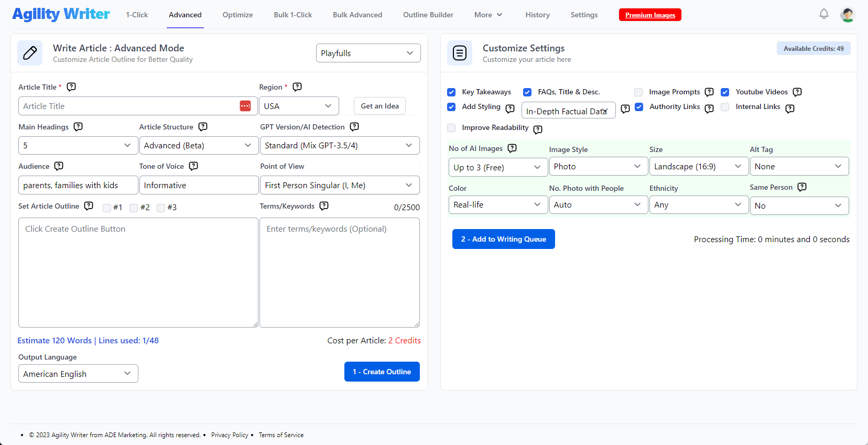868x445 pixels.
Task: Open Output Language American English dropdown
Action: 78,374
